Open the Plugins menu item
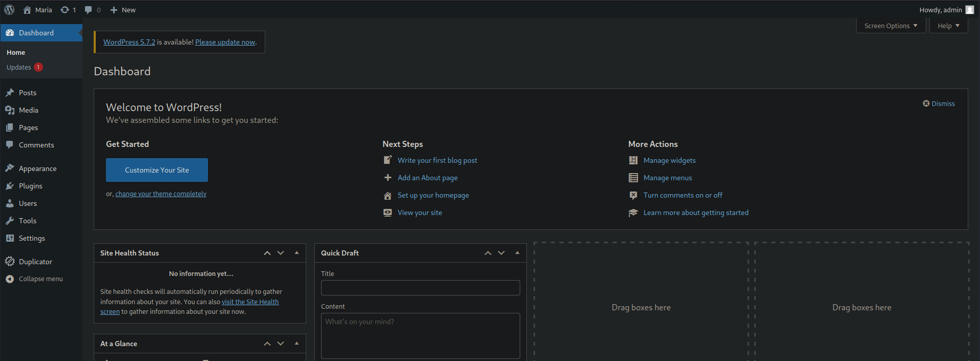Image resolution: width=980 pixels, height=361 pixels. tap(30, 186)
